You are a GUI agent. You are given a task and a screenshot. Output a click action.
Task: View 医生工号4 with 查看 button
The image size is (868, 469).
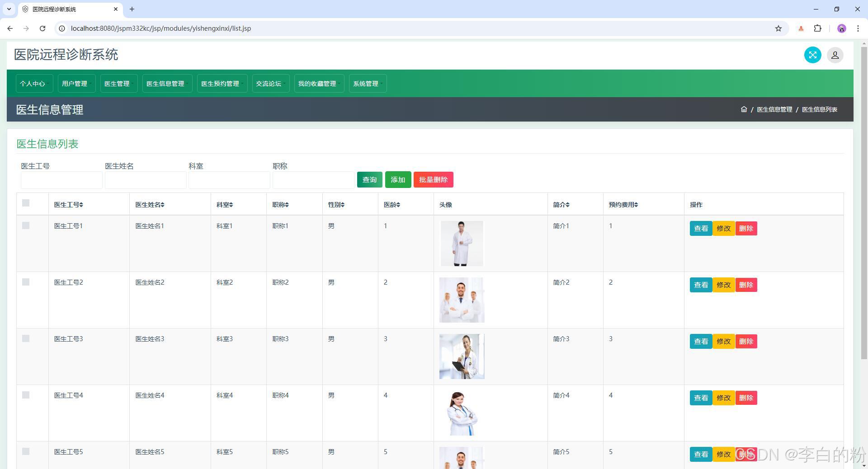(x=701, y=398)
